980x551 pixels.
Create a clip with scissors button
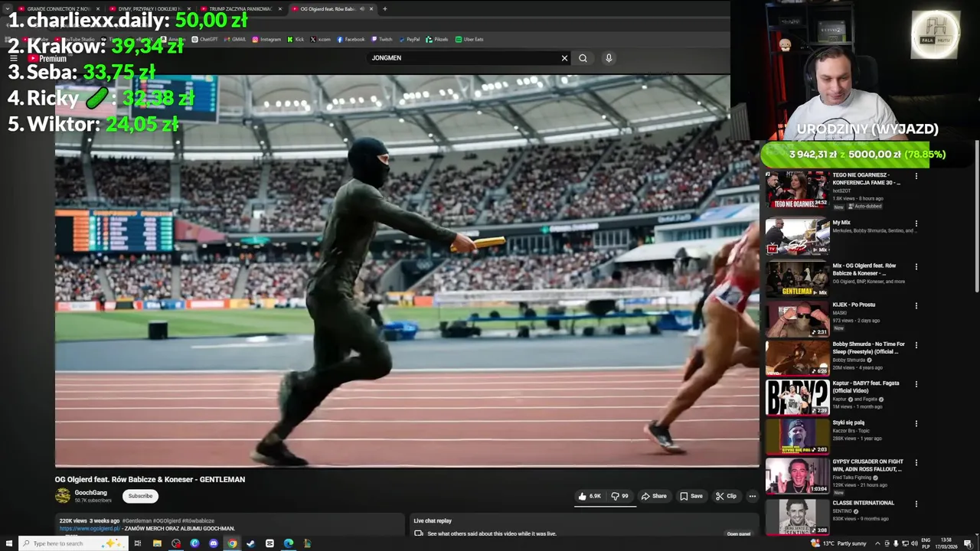(x=726, y=496)
